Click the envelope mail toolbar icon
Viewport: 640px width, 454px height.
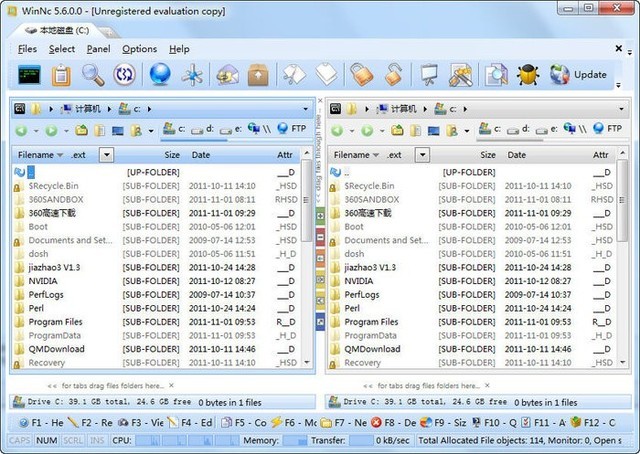coord(227,75)
